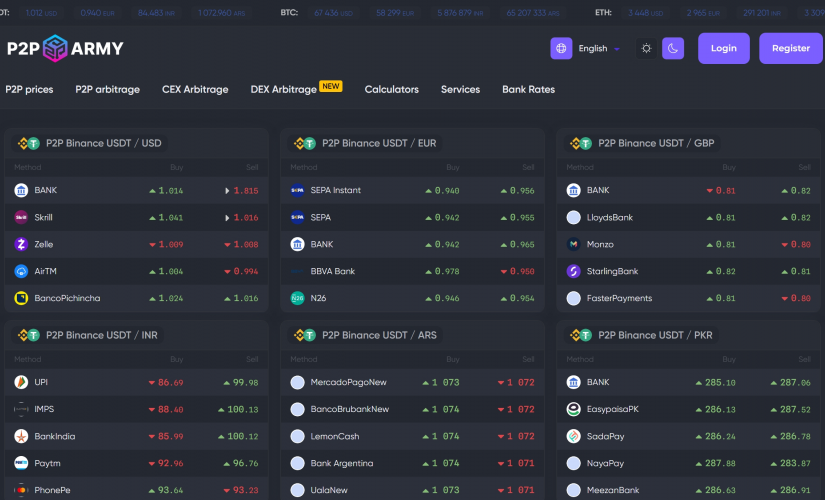Image resolution: width=825 pixels, height=500 pixels.
Task: Open Calculators menu
Action: click(x=391, y=89)
